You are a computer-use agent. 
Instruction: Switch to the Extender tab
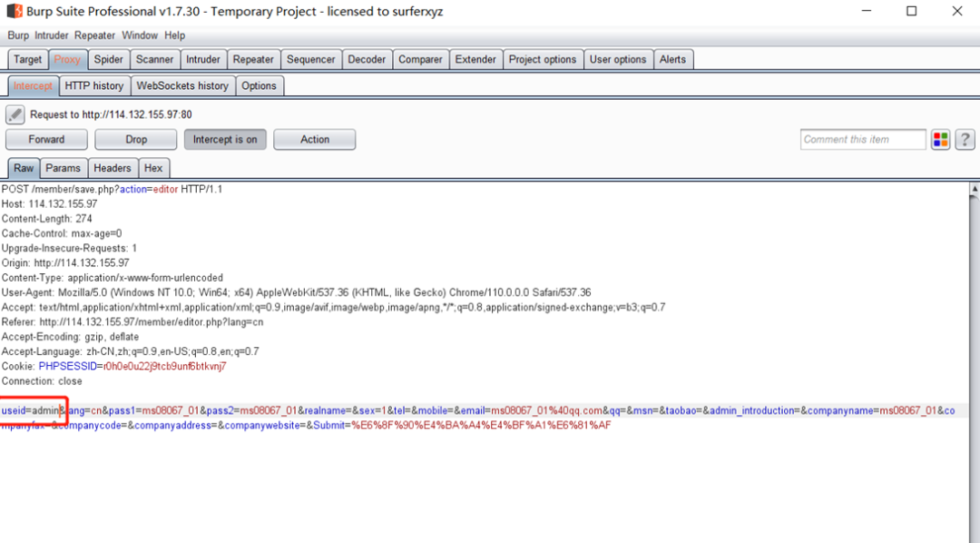(475, 59)
